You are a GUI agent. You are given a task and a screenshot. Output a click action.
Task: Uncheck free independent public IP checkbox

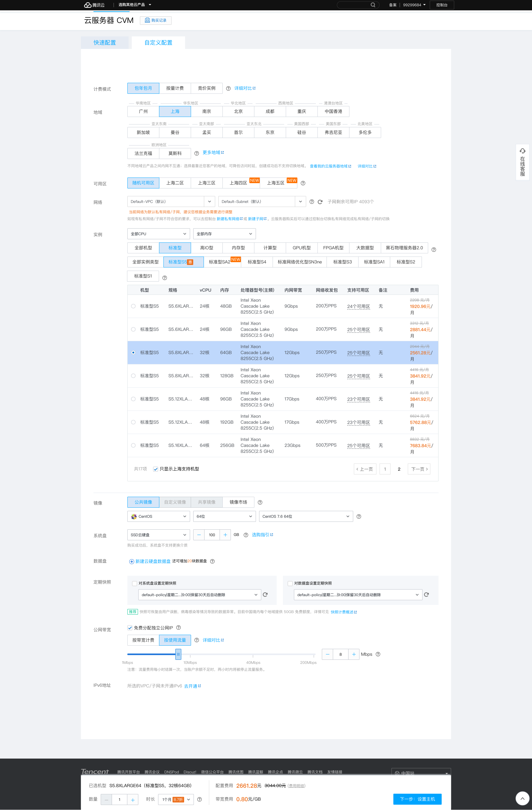pos(130,628)
